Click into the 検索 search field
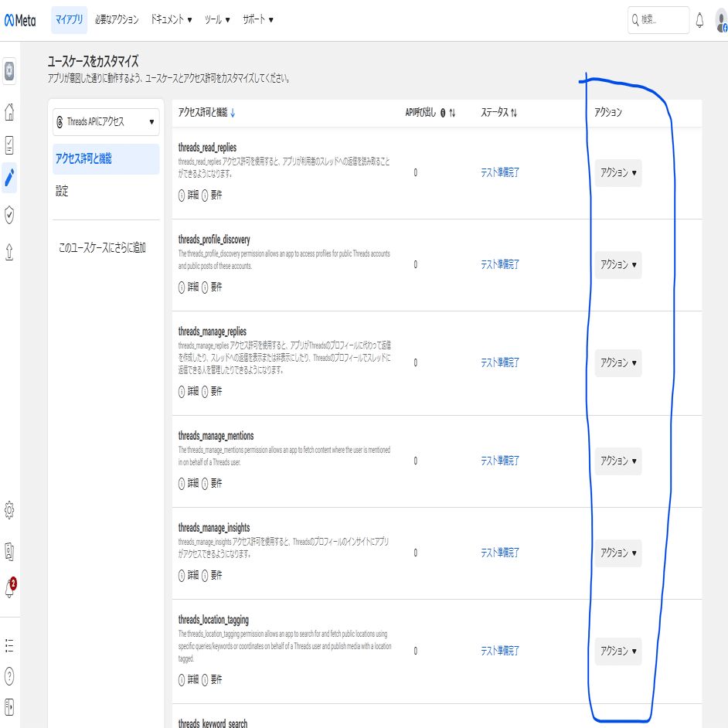This screenshot has height=728, width=728. pos(658,20)
